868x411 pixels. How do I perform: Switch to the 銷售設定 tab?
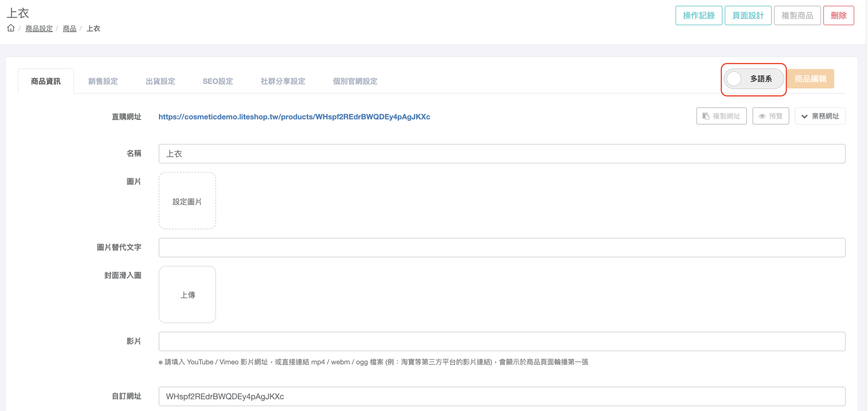pyautogui.click(x=103, y=81)
